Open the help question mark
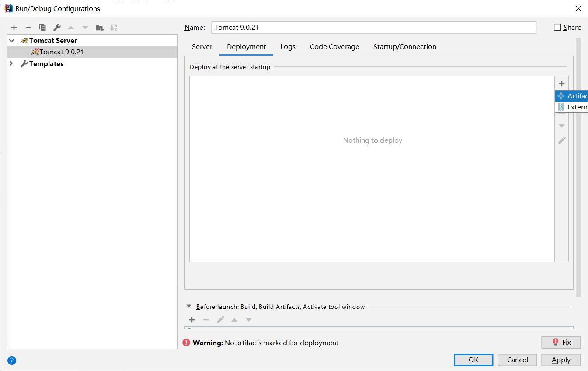588x371 pixels. click(x=12, y=360)
